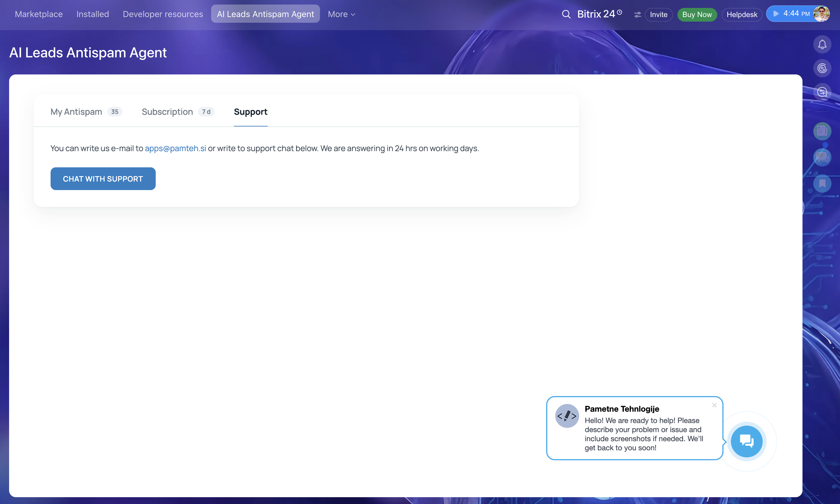This screenshot has height=504, width=840.
Task: Open Developer resources
Action: 163,14
